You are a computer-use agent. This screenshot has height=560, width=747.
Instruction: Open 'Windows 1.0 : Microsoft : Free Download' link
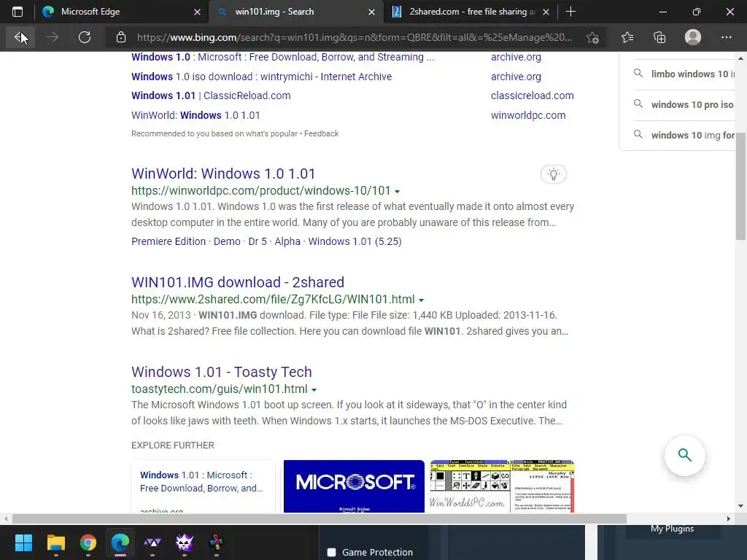coord(282,57)
